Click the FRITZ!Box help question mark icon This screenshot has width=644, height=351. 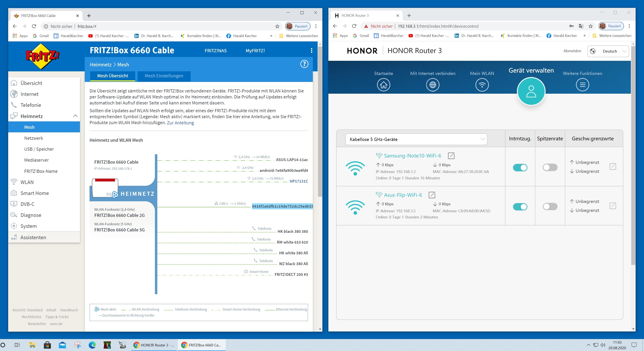click(x=304, y=64)
